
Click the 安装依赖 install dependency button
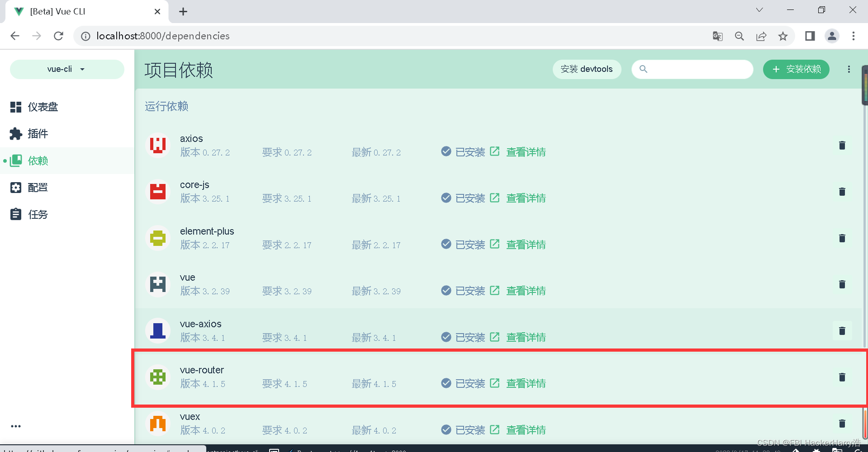(x=796, y=69)
